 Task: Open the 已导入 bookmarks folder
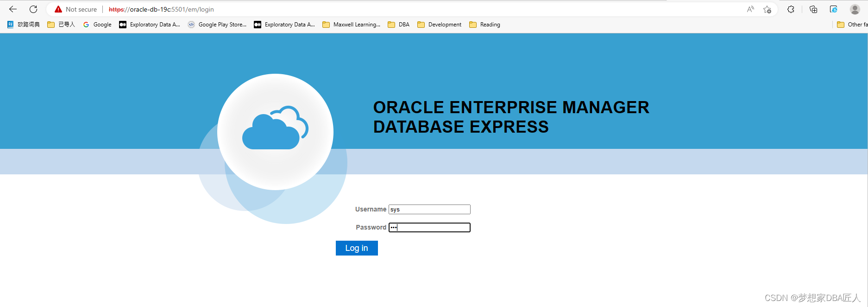pos(61,25)
